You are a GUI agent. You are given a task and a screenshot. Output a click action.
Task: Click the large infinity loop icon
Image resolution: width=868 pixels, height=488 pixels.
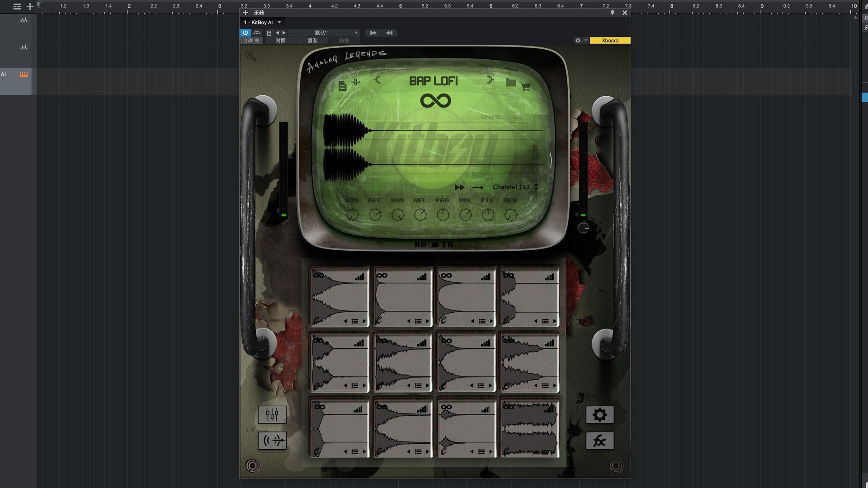[x=435, y=100]
